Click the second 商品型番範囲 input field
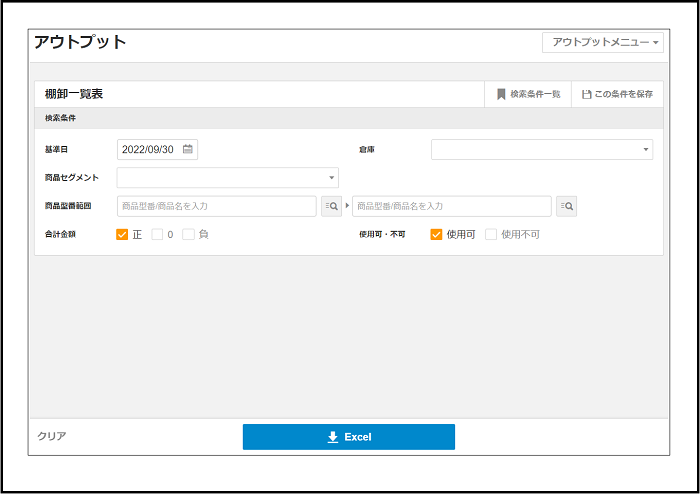The height and width of the screenshot is (494, 700). 452,206
